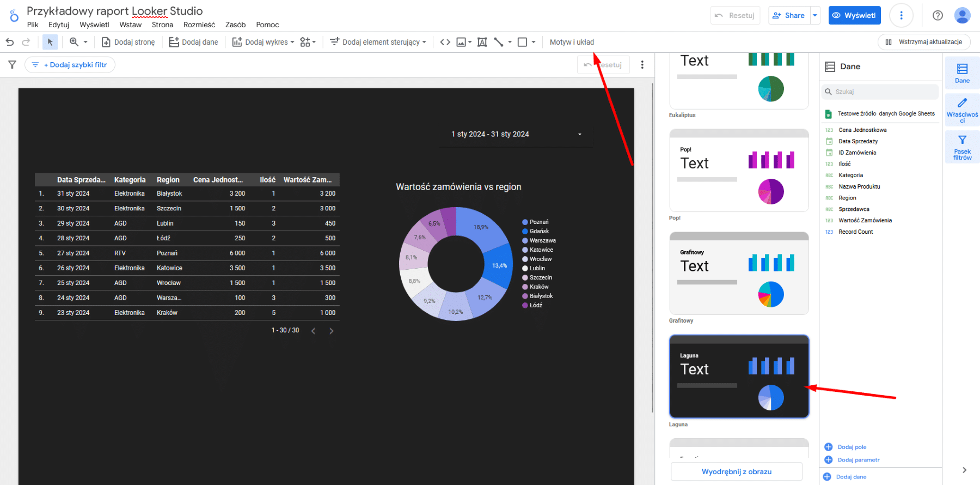Open the Pomoc menu
This screenshot has width=980, height=485.
(267, 25)
